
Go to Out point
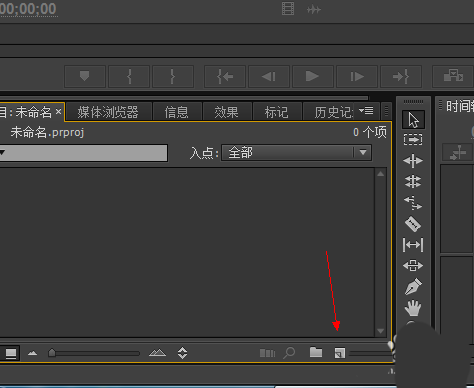point(401,77)
